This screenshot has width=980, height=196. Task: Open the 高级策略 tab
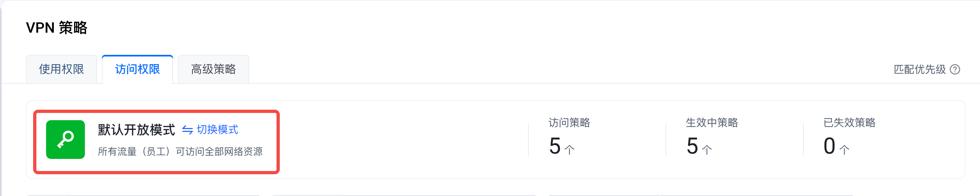(x=213, y=69)
